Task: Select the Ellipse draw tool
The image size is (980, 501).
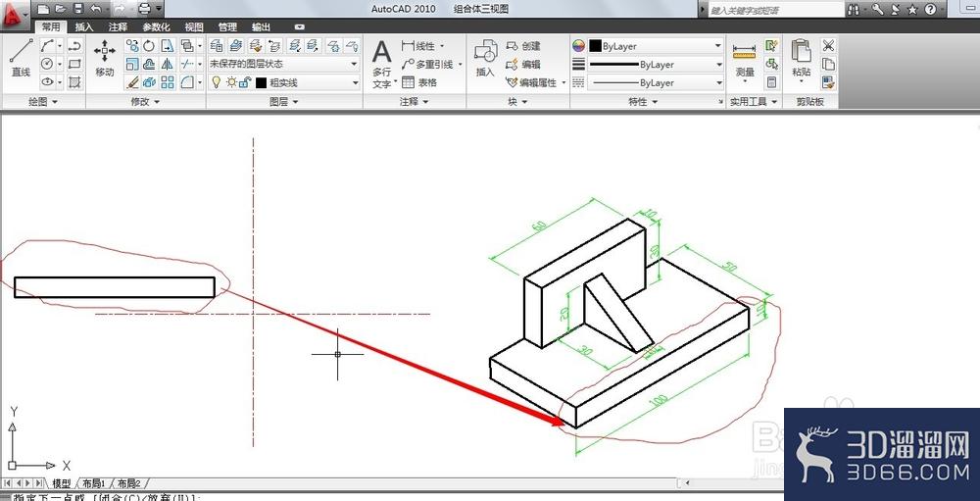Action: [47, 82]
